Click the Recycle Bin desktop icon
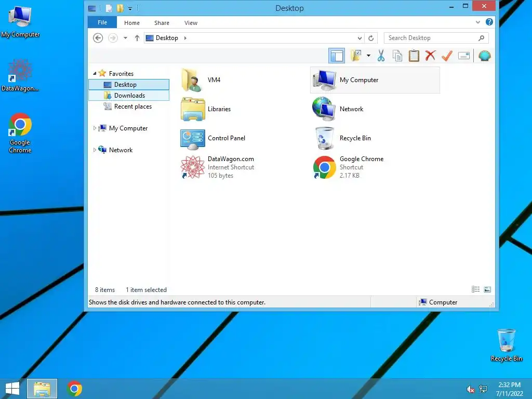532x399 pixels. coord(506,345)
